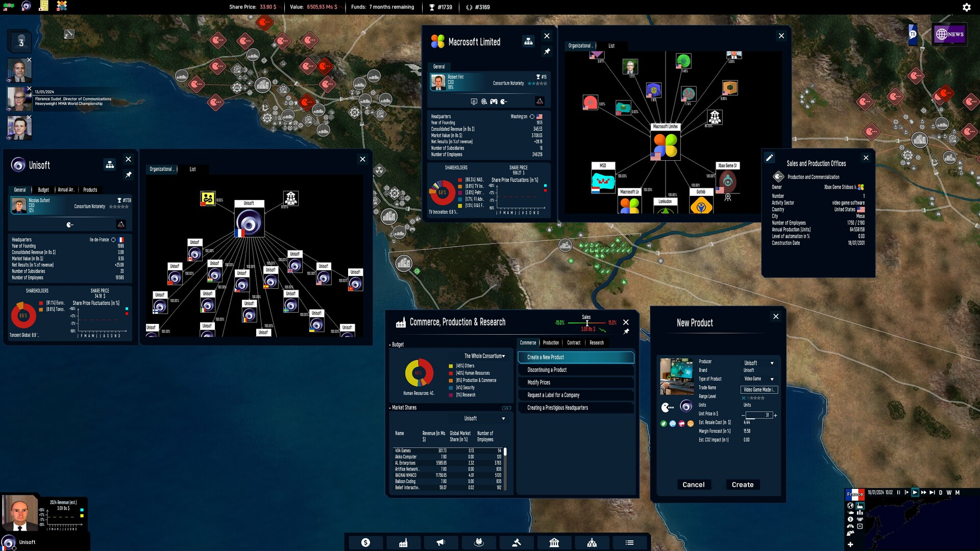980x551 pixels.
Task: Click the auction gavel icon in toolbar
Action: (x=516, y=542)
